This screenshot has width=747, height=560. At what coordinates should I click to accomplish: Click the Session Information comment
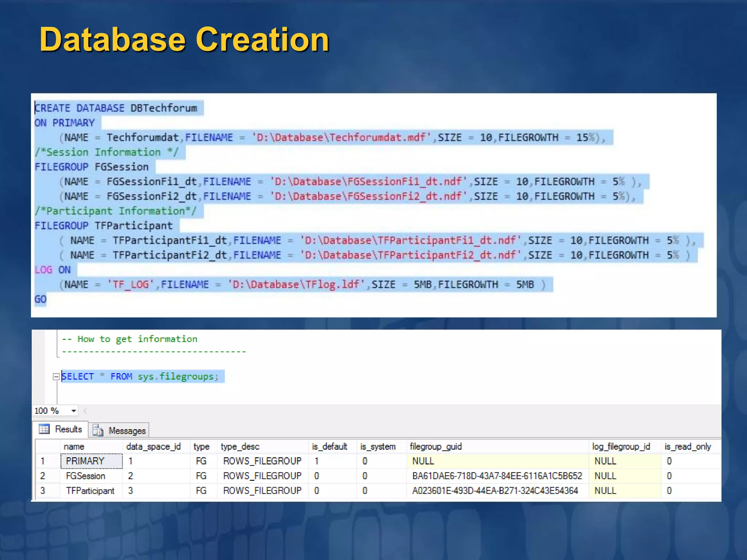pos(107,152)
